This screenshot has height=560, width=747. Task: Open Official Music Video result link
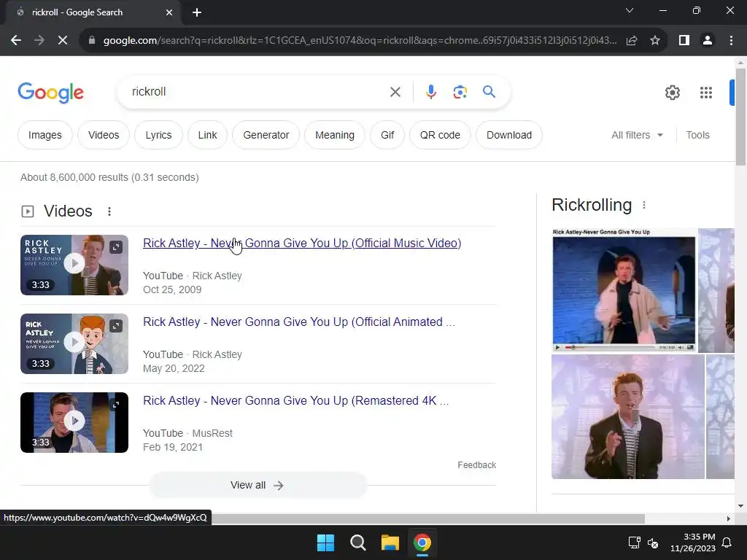coord(302,243)
